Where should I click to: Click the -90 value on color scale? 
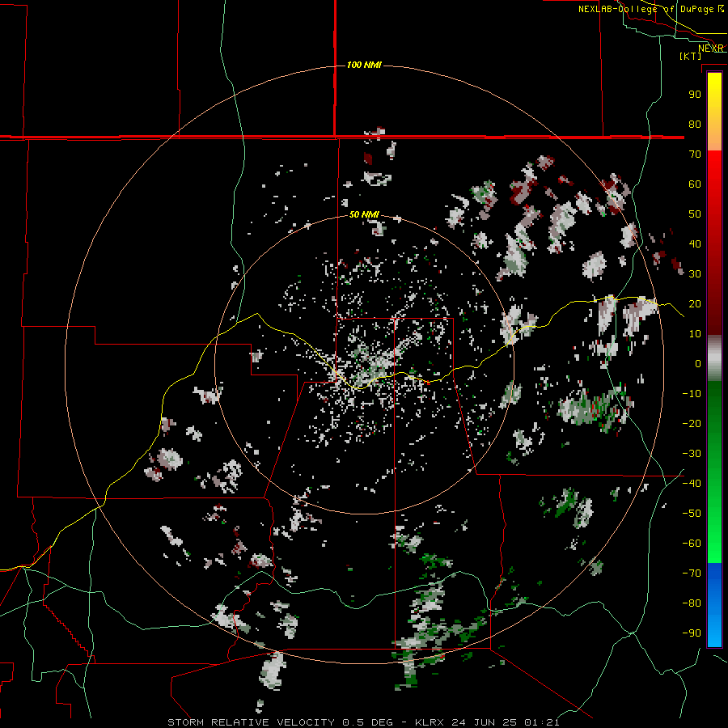tap(692, 633)
